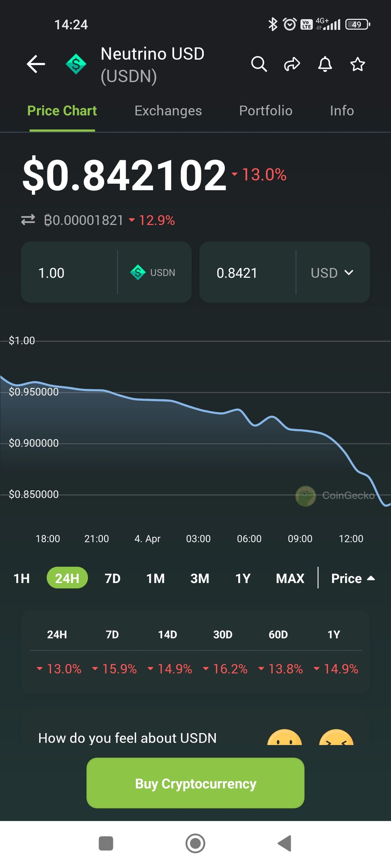
Task: Select the 1H chart range
Action: coord(21,578)
